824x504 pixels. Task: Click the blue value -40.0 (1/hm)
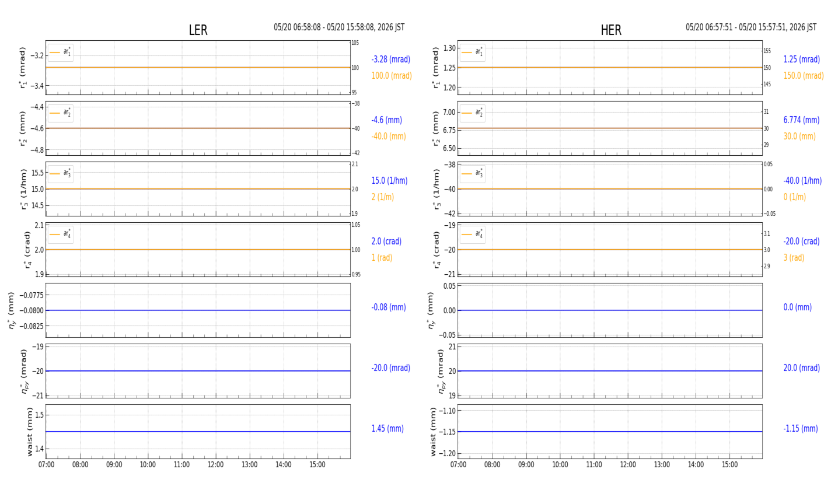point(802,181)
